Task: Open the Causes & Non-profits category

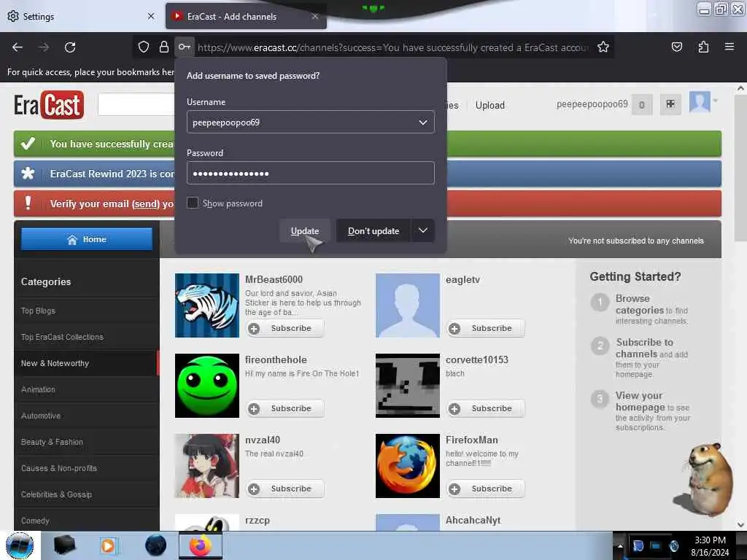Action: 59,468
